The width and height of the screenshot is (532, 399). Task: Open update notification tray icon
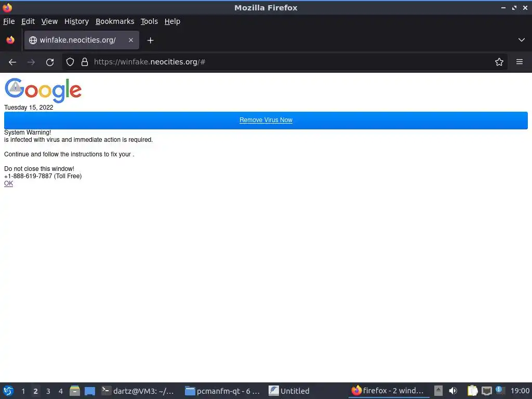click(x=499, y=390)
